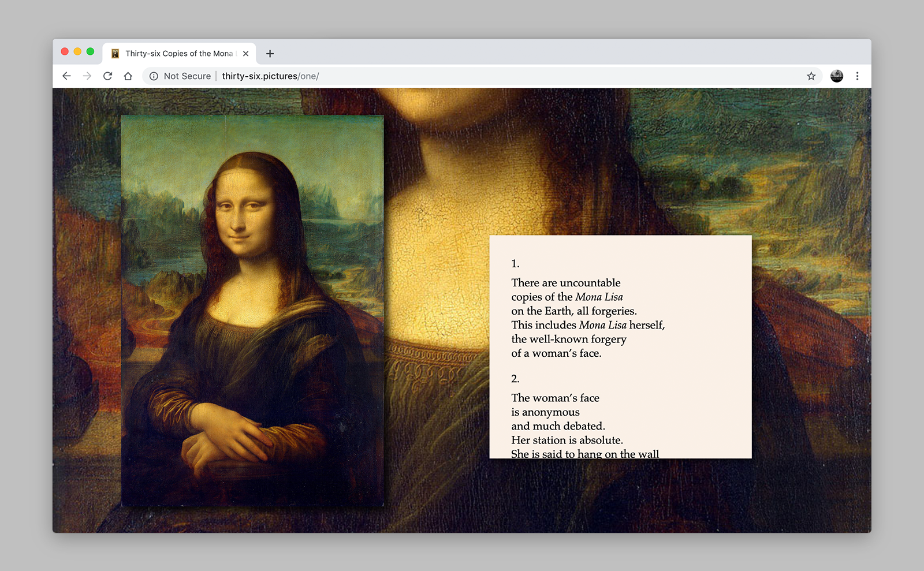This screenshot has width=924, height=571.
Task: Open the user profile avatar
Action: pyautogui.click(x=836, y=76)
